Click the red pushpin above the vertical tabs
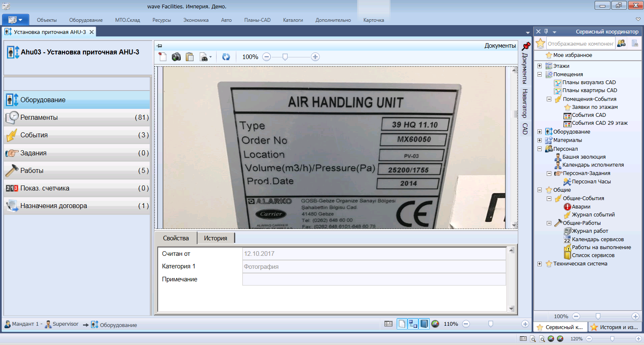 pyautogui.click(x=526, y=46)
